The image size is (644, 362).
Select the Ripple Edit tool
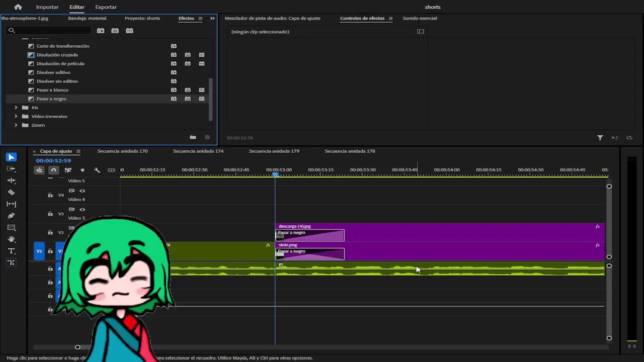click(x=11, y=180)
